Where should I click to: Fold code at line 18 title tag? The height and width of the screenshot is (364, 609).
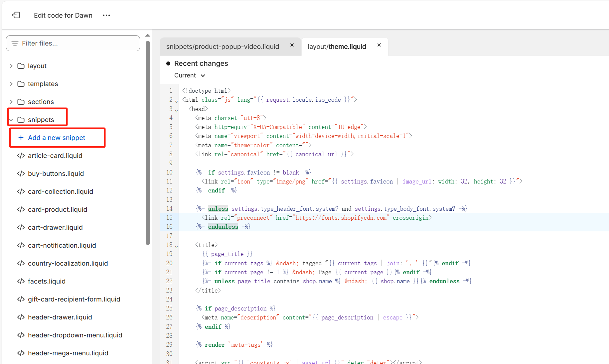coord(176,247)
